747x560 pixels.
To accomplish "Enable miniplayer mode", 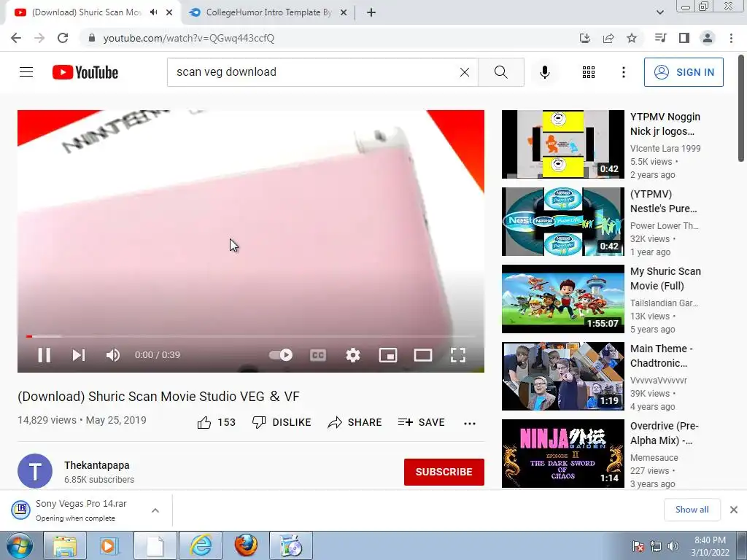I will 388,355.
